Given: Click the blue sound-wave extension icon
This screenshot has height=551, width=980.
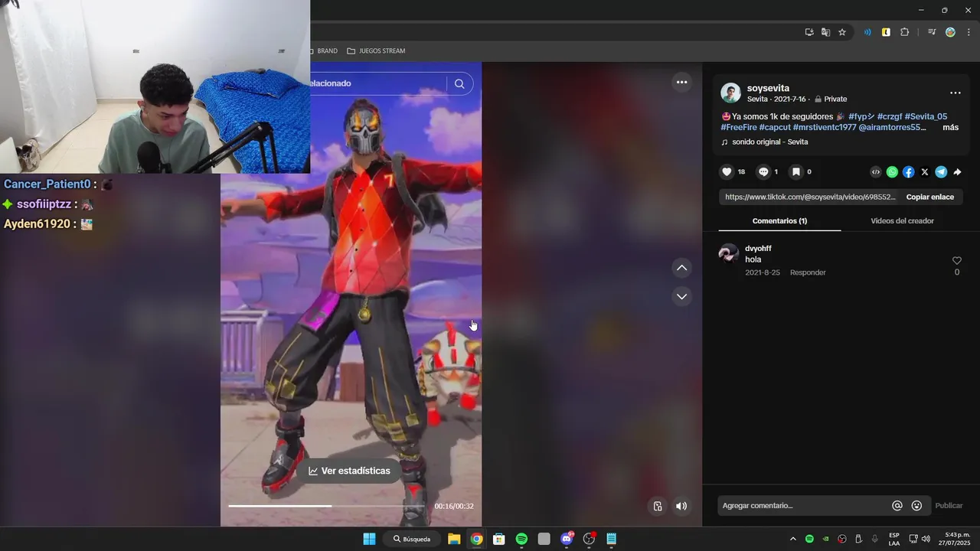Looking at the screenshot, I should 867,32.
